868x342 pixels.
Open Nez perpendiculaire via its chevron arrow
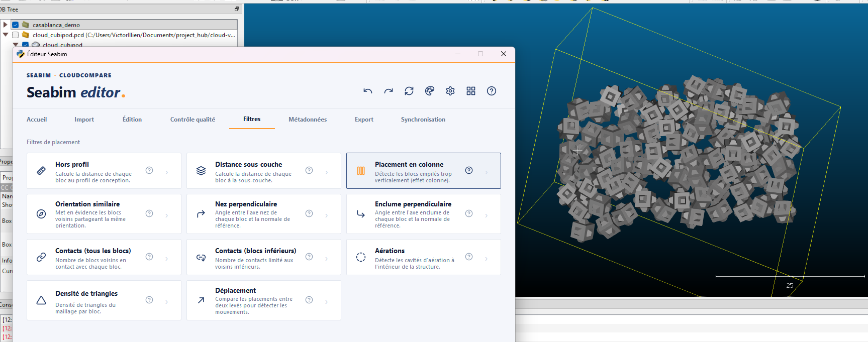point(327,215)
